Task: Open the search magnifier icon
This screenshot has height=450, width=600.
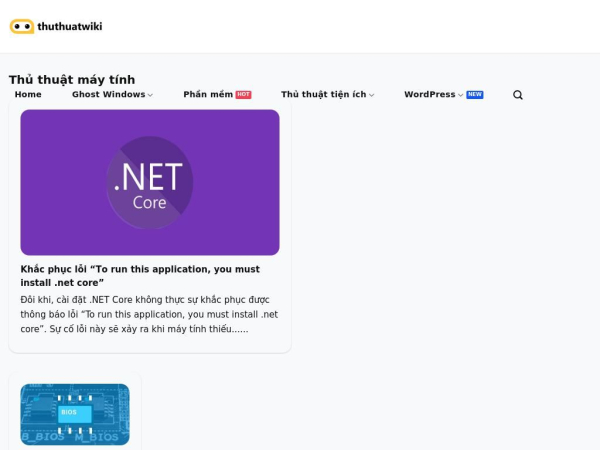Action: pos(518,95)
